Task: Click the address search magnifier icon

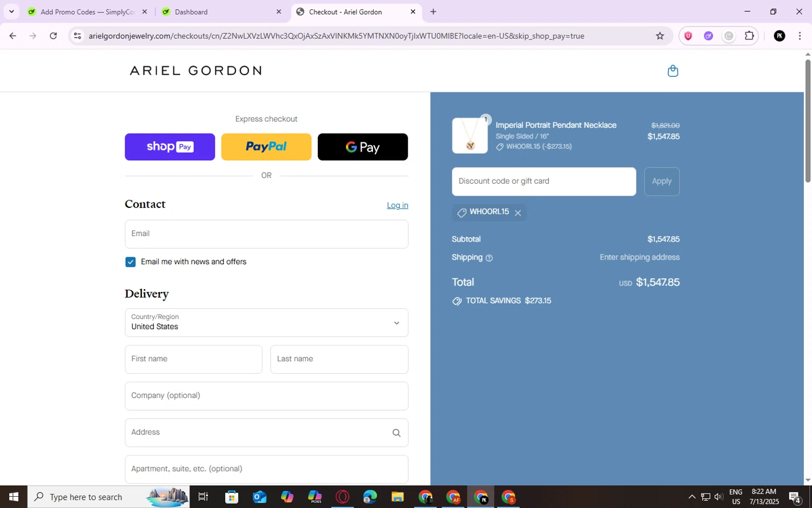Action: coord(396,433)
